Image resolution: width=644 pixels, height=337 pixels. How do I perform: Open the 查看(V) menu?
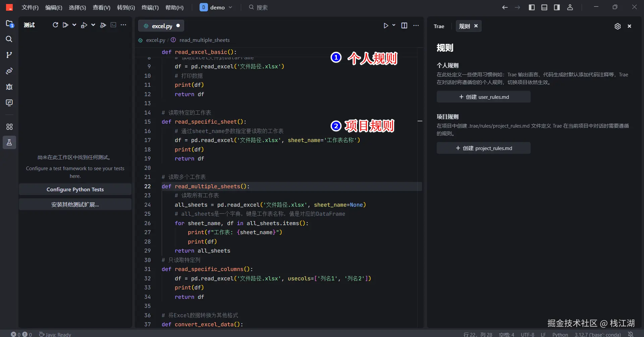[101, 7]
